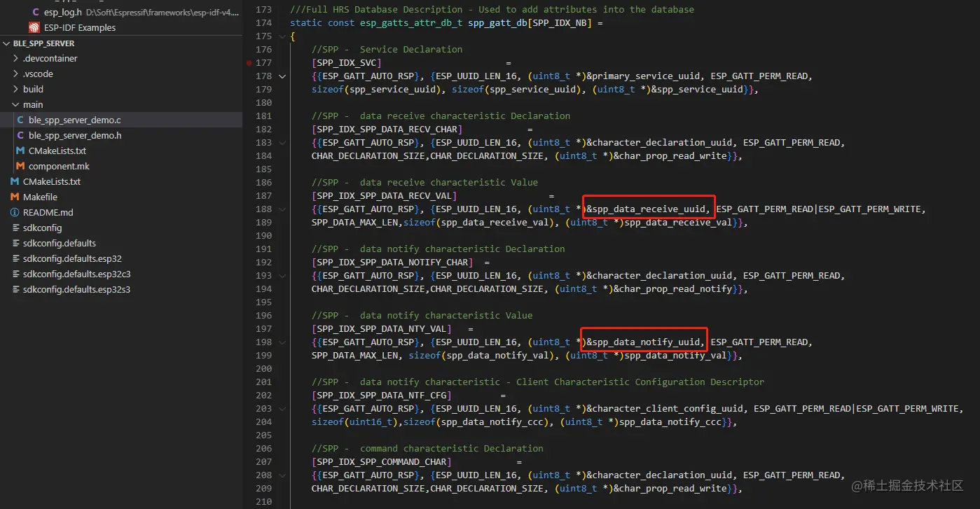Click the [SPP_IDX_SVC] index on line 177

point(347,63)
